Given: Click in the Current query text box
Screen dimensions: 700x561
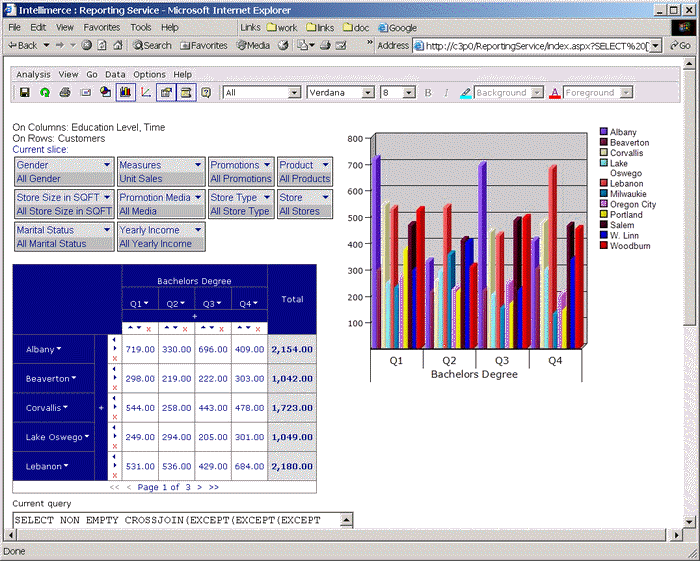Looking at the screenshot, I should coord(177,520).
